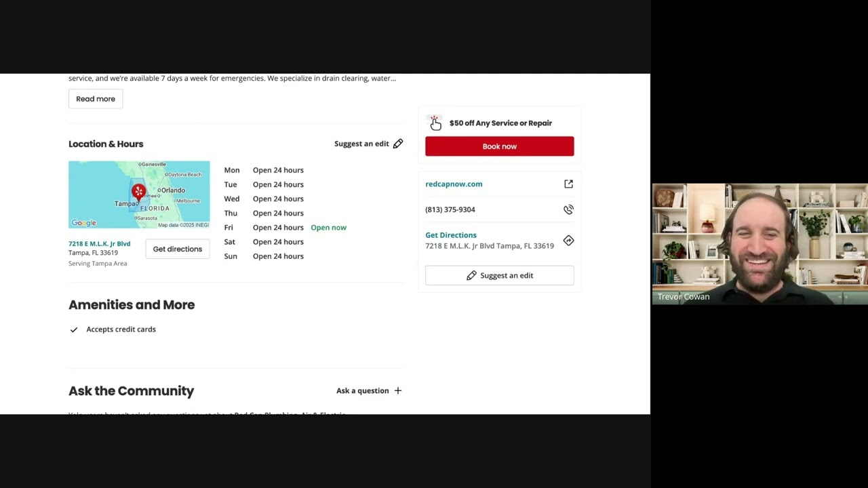Click the sidebar Suggest an edit button
Viewport: 868px width, 488px height.
499,275
